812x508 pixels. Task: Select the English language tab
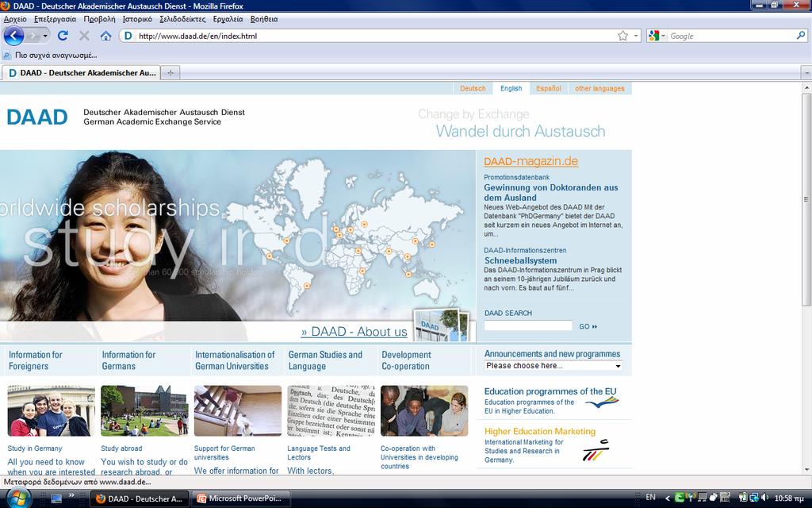[511, 89]
